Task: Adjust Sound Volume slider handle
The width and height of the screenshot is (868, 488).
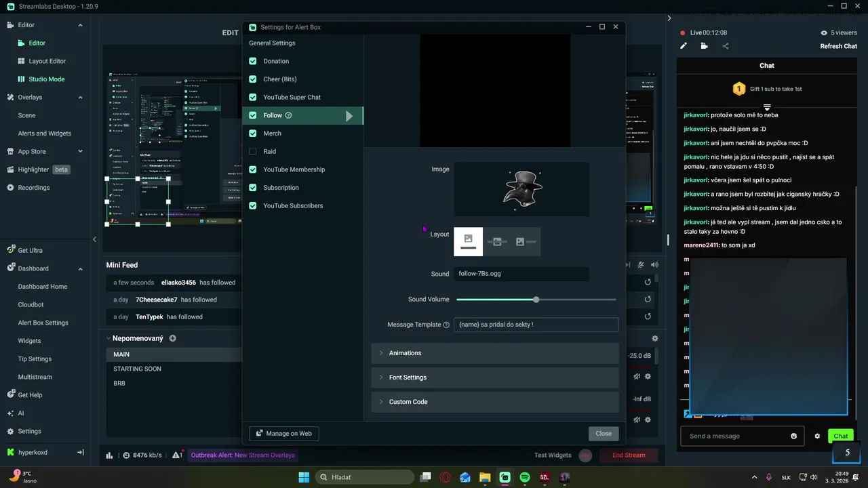Action: pyautogui.click(x=536, y=300)
